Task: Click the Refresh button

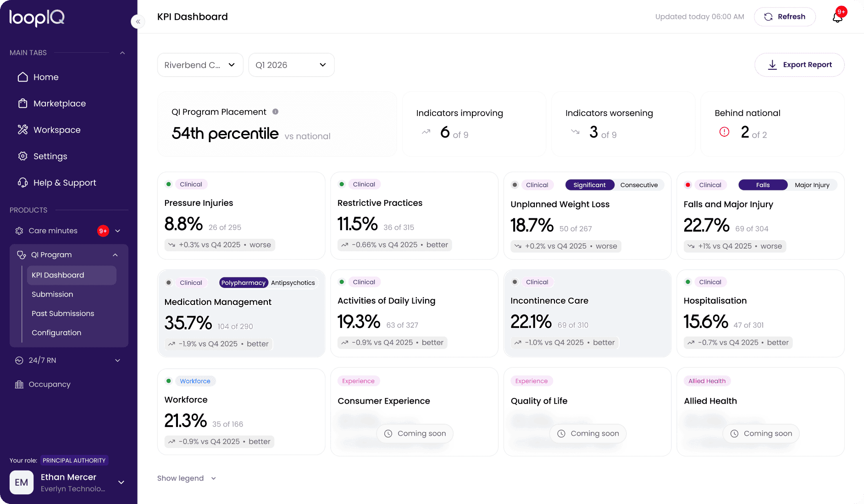Action: [x=785, y=17]
